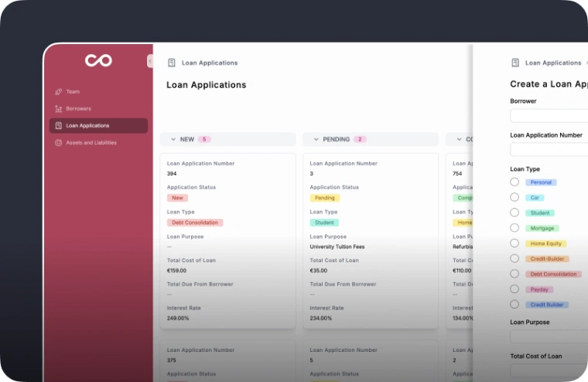Select Payday loan type radio

coord(514,289)
